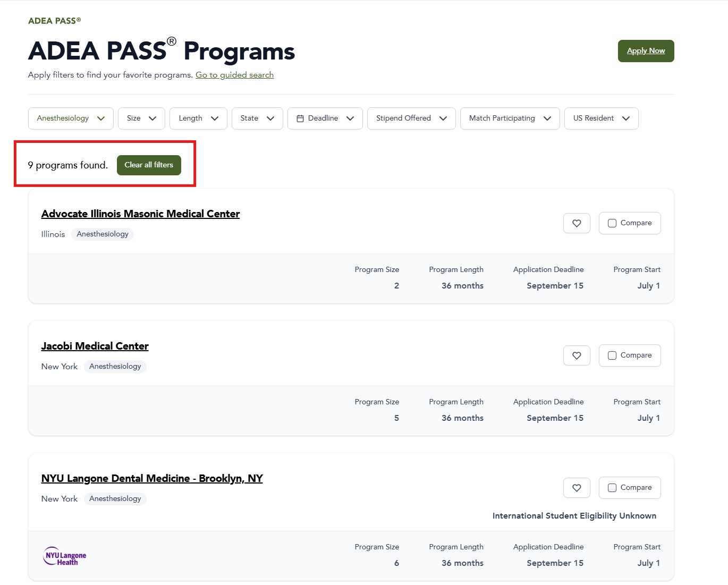Open Advocate Illinois Masonic Medical Center link
This screenshot has width=728, height=585.
pyautogui.click(x=140, y=214)
